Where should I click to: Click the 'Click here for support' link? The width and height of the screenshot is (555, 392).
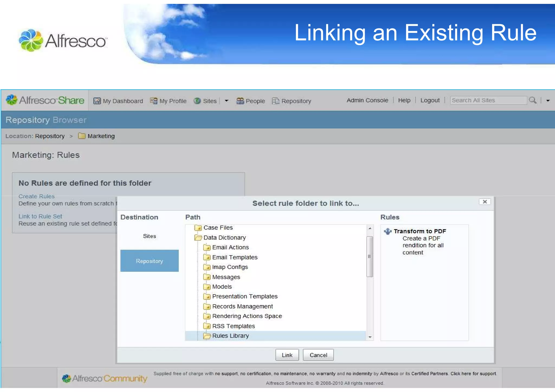[x=473, y=374]
